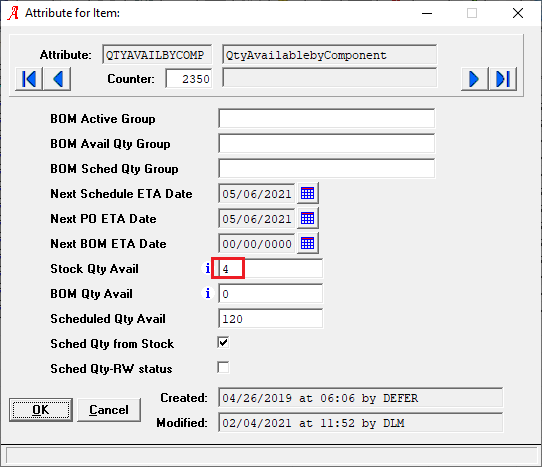542x467 pixels.
Task: Show info for Stock Qty Avail
Action: [x=207, y=268]
